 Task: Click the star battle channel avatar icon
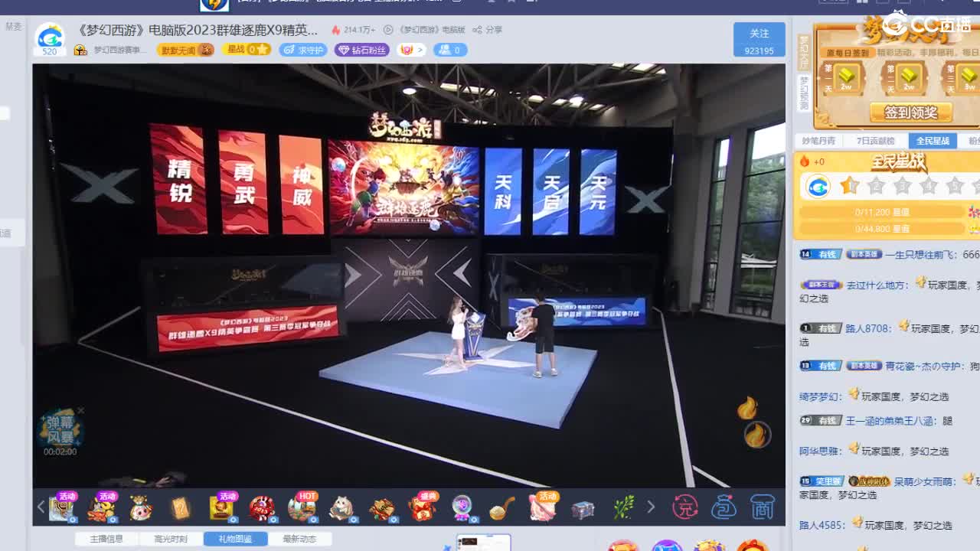click(x=818, y=186)
